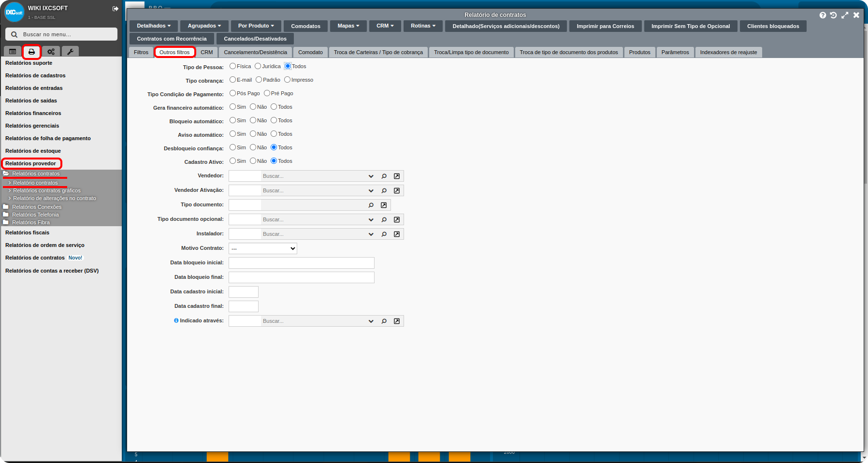Select Pré Pago payment condition

pos(267,93)
